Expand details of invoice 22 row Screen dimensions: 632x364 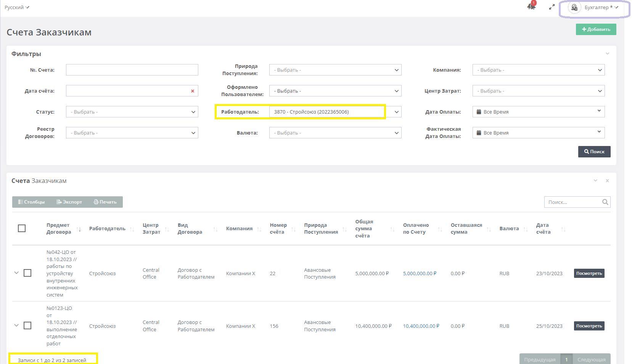tap(16, 273)
